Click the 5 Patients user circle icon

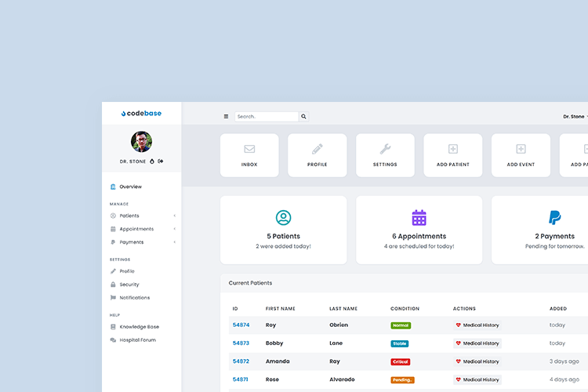point(284,218)
